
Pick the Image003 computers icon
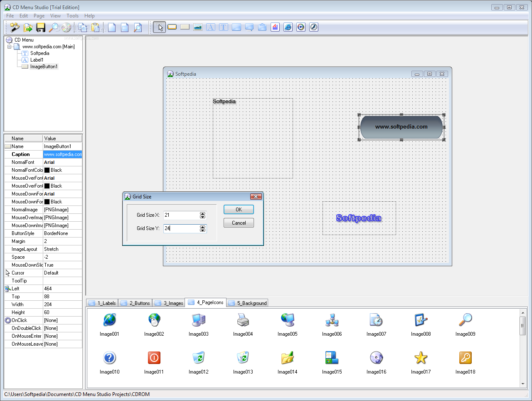tap(198, 320)
